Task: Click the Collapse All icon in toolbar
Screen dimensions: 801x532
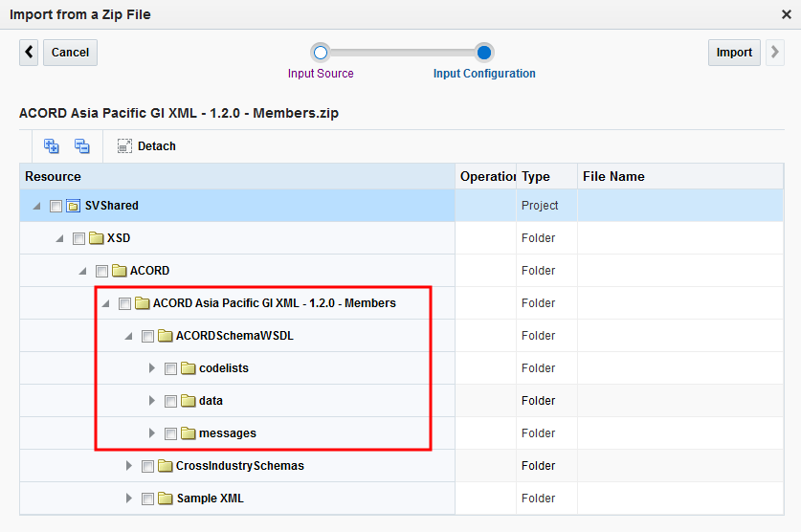Action: click(x=81, y=146)
